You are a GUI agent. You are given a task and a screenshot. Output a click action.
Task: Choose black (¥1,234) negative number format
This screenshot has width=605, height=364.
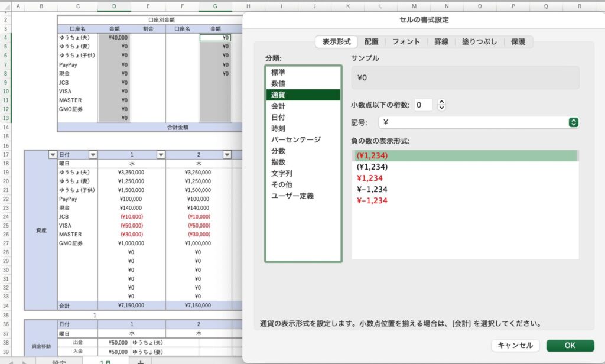pos(372,167)
